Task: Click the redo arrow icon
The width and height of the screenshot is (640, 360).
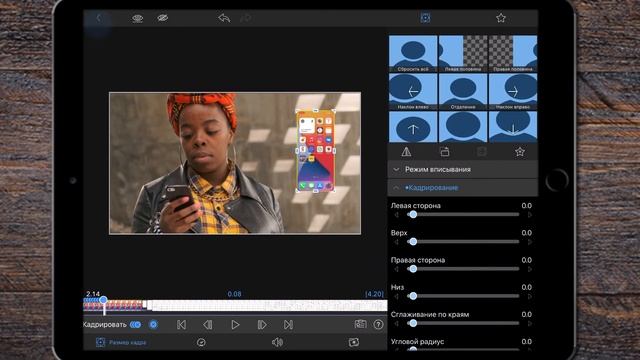Action: 245,18
